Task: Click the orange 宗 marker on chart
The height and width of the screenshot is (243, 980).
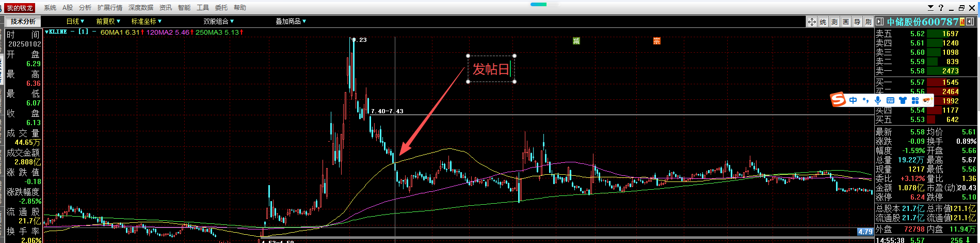Action: tap(657, 41)
